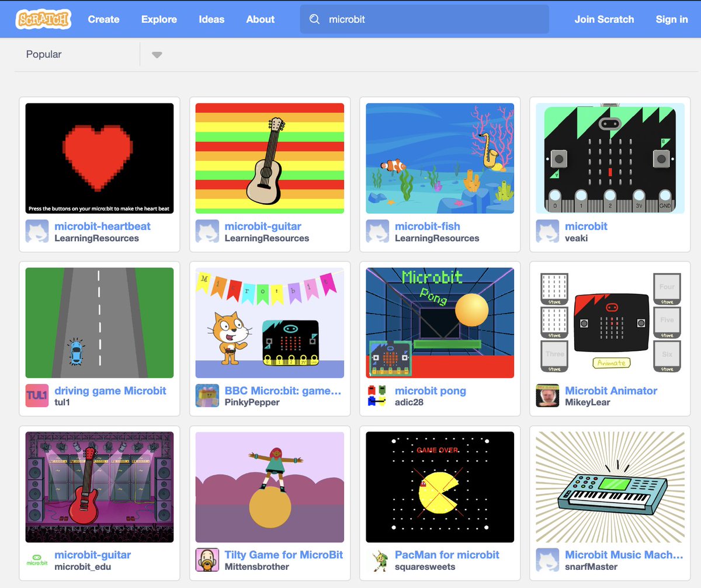Open MikeyLear's avatar icon

547,396
